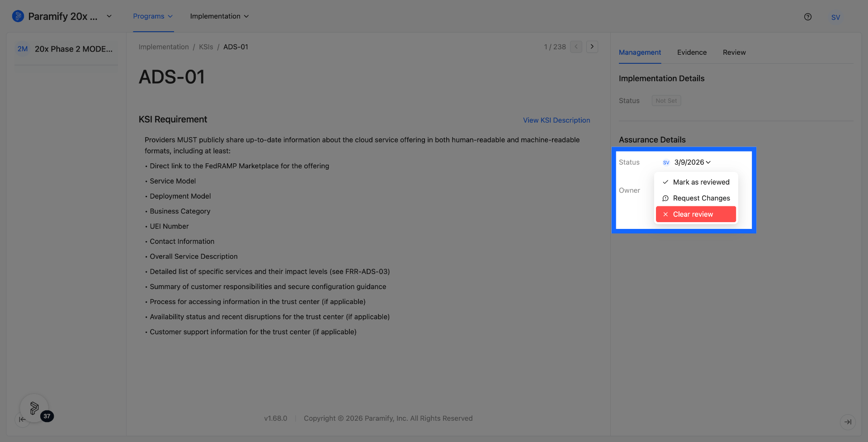Click Implementation breadcrumb link

tap(164, 47)
